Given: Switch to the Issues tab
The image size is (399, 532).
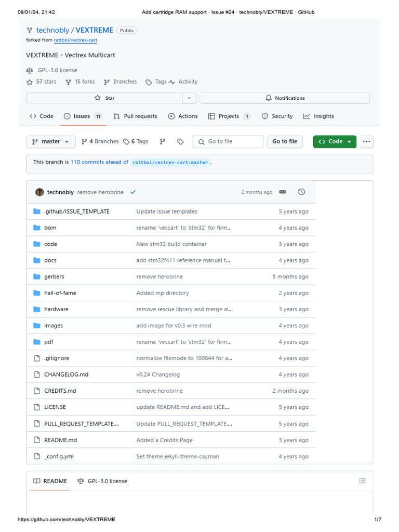Looking at the screenshot, I should [83, 116].
